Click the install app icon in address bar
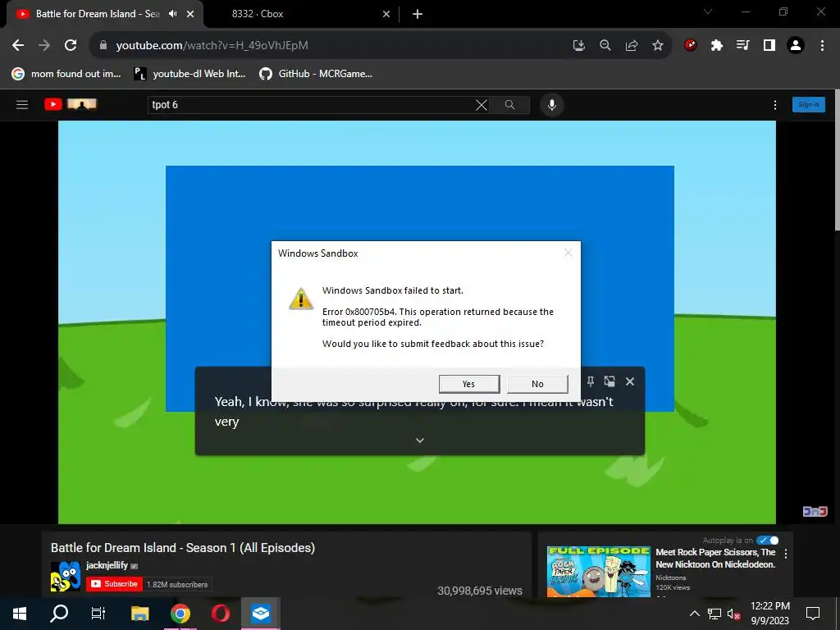 point(578,46)
